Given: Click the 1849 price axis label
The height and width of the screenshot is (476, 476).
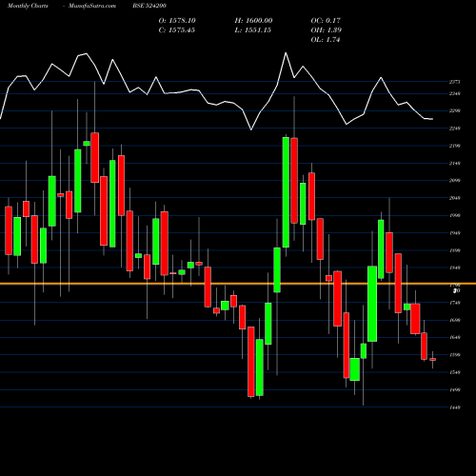Looking at the screenshot, I should (x=455, y=268).
